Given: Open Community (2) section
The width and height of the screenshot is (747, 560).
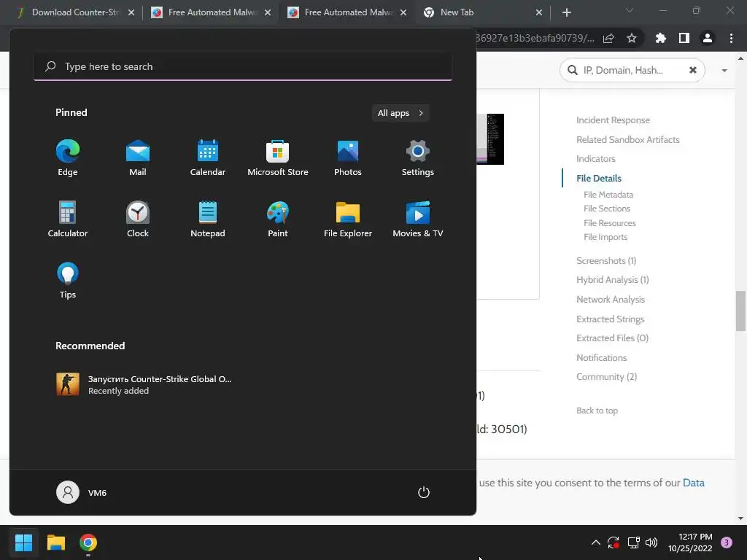Looking at the screenshot, I should point(606,377).
